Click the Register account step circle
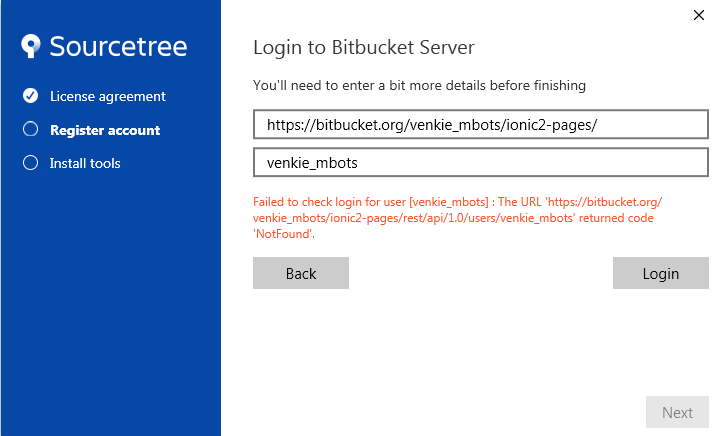 tap(30, 129)
